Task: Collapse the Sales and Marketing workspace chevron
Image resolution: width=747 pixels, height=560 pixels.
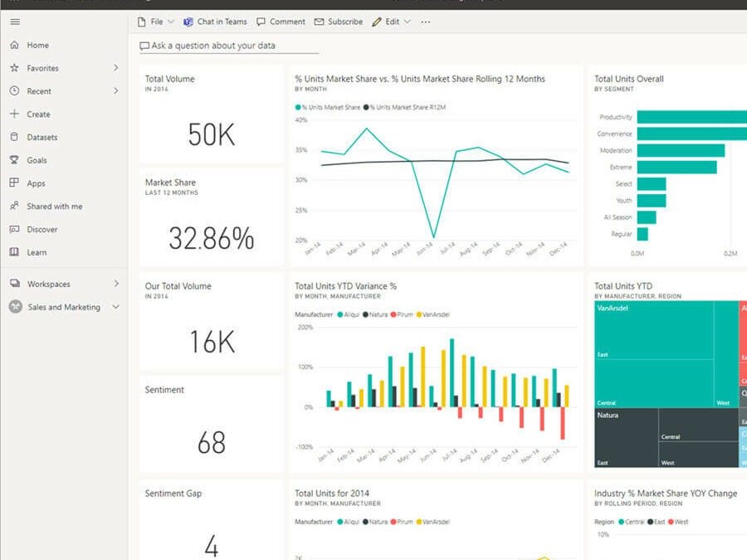Action: pos(115,307)
